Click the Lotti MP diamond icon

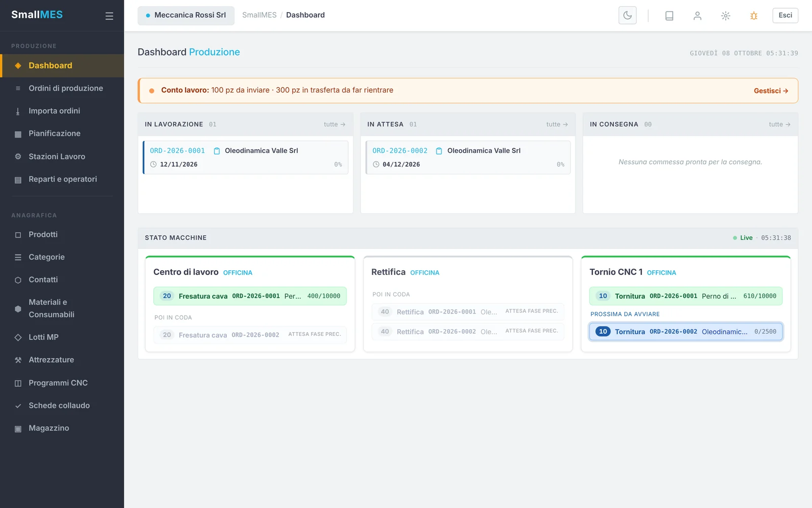coord(18,337)
